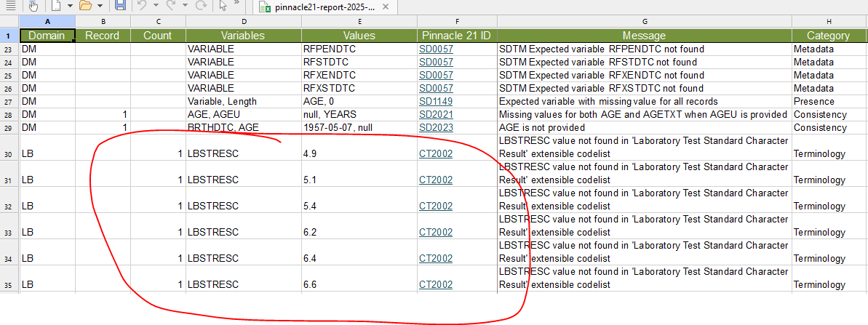Image resolution: width=868 pixels, height=325 pixels.
Task: Open CT2002 link for value 6.2
Action: (436, 232)
